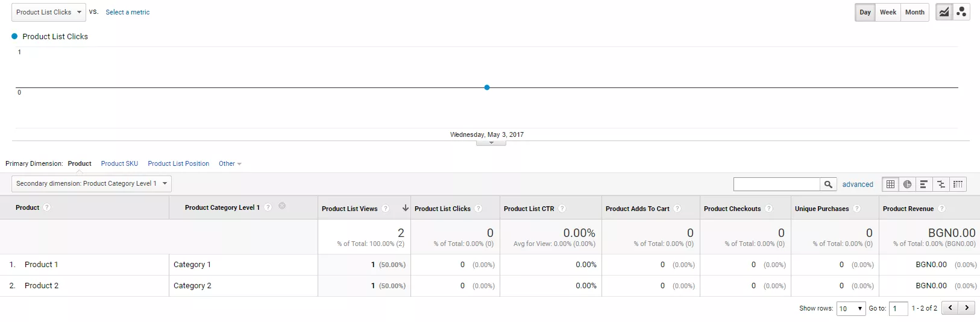Switch to line chart view
The height and width of the screenshot is (322, 980).
click(x=944, y=12)
